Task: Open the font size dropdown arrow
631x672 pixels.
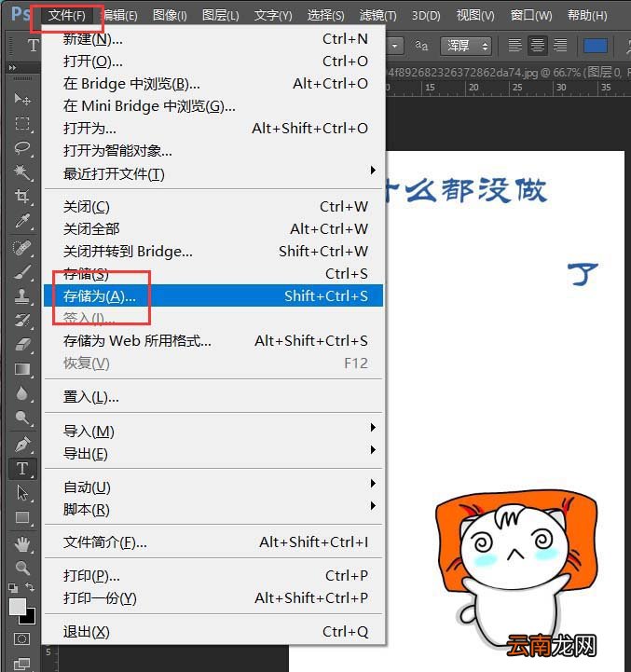Action: coord(395,46)
